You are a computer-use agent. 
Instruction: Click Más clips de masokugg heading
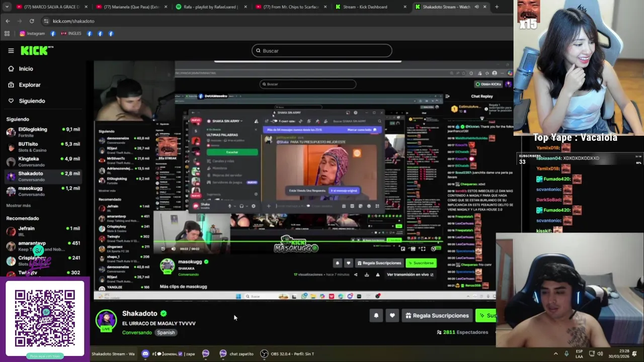click(183, 287)
